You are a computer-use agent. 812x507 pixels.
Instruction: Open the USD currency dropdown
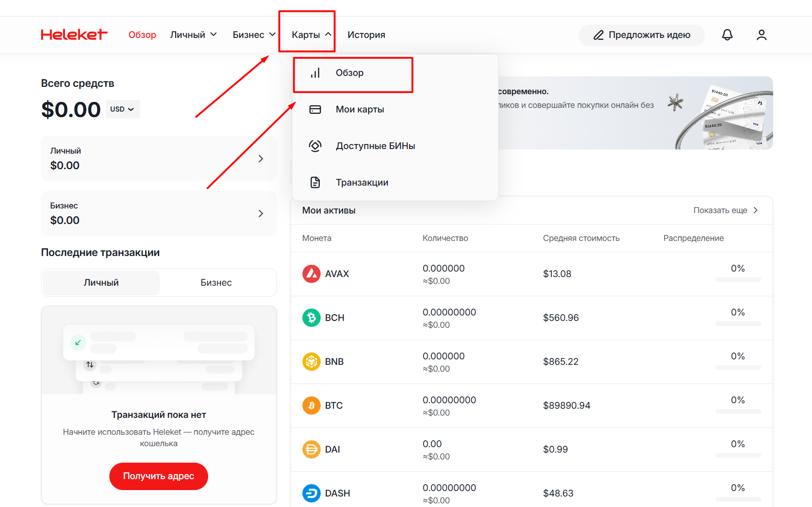pyautogui.click(x=122, y=109)
